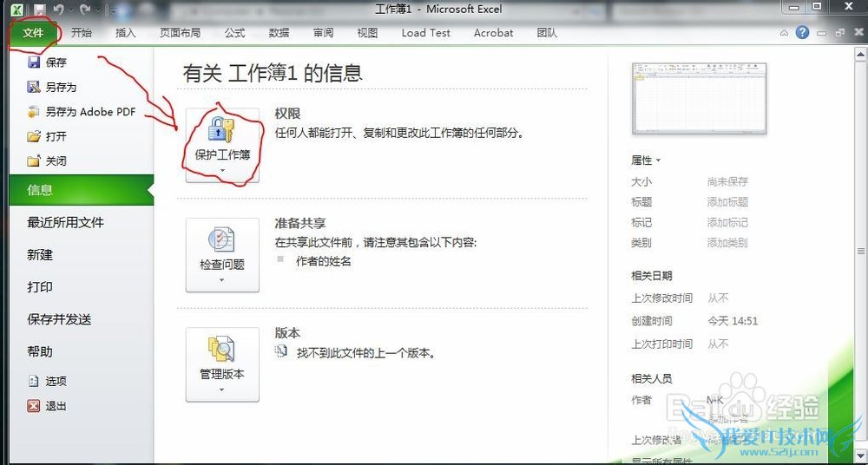This screenshot has width=868, height=465.
Task: Open the 团队 tab
Action: (x=547, y=33)
